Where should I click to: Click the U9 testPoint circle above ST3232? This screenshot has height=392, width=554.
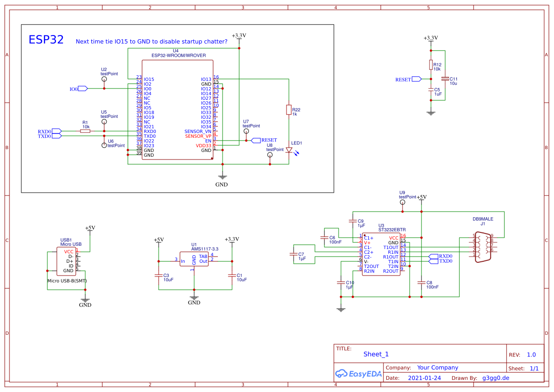coord(402,203)
